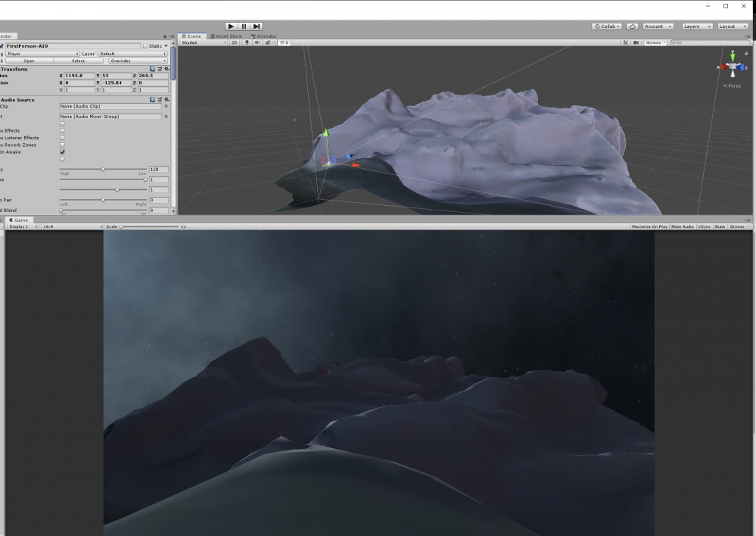Click the Y axis on the orientation gizmo

tap(732, 55)
